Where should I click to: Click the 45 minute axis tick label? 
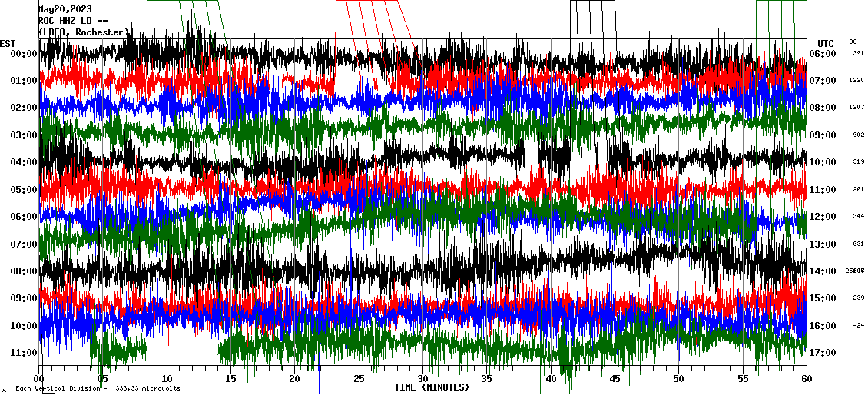click(x=615, y=379)
